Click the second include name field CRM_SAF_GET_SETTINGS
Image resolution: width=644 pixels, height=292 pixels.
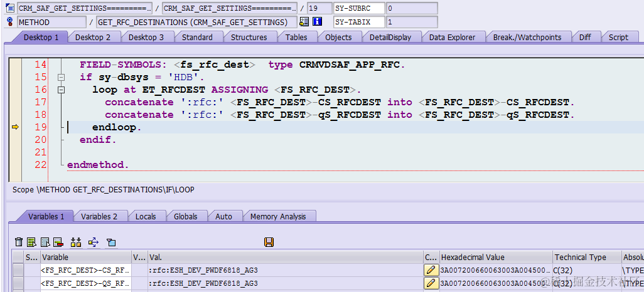coord(230,8)
